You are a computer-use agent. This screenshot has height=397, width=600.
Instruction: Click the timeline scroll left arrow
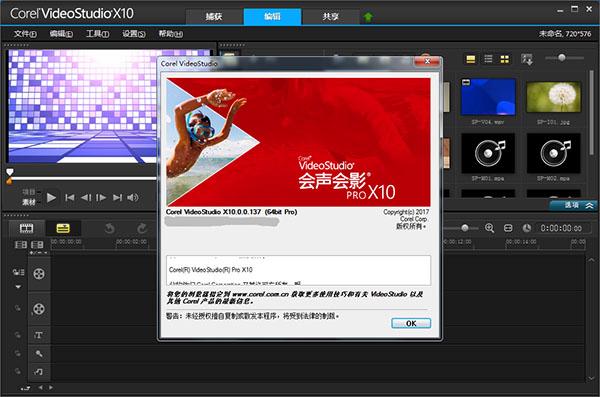[x=41, y=388]
